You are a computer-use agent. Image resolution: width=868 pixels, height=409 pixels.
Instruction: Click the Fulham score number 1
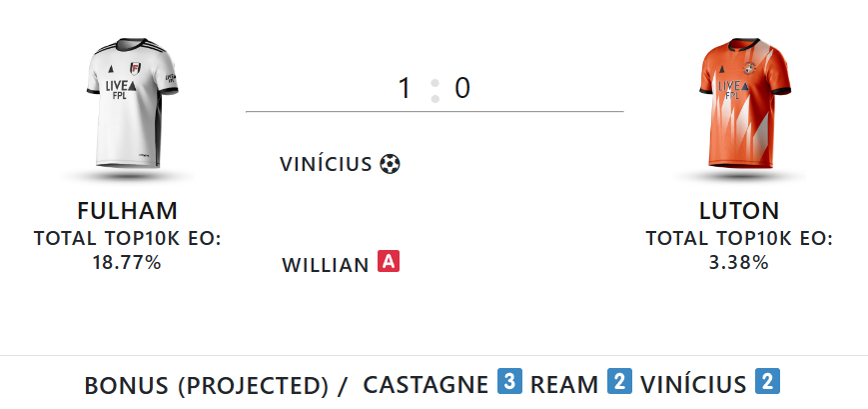click(405, 88)
